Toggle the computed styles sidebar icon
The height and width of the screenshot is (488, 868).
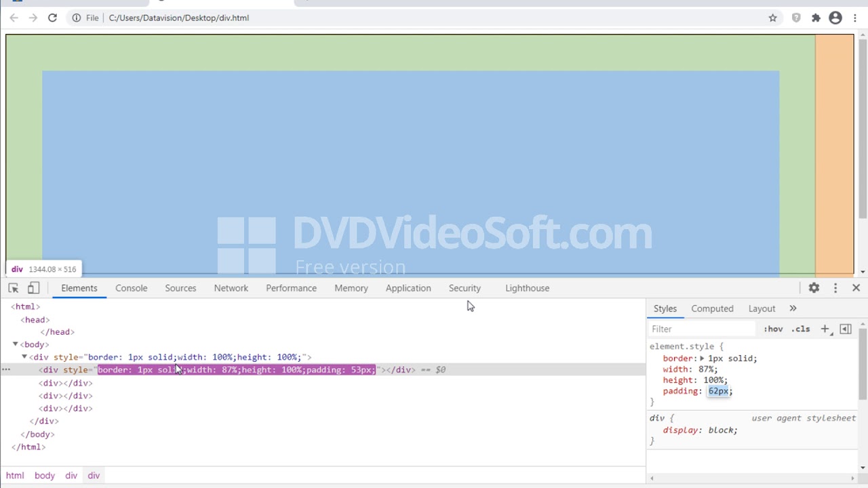[846, 329]
